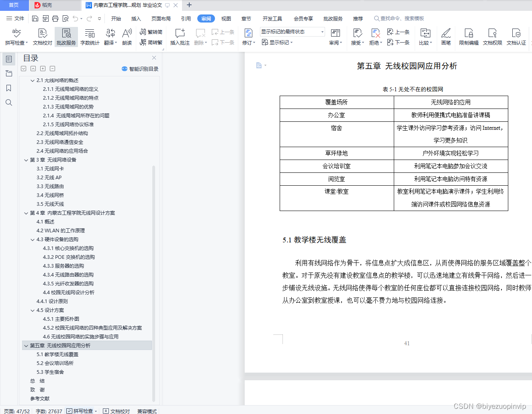
Task: Click the print preview icon
Action: 65,18
